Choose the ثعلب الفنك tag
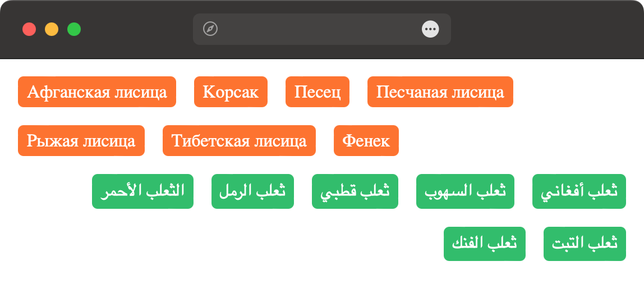 [485, 244]
